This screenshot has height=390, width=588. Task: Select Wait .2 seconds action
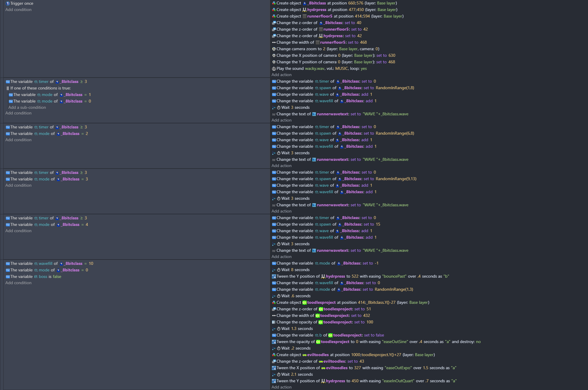tap(291, 348)
